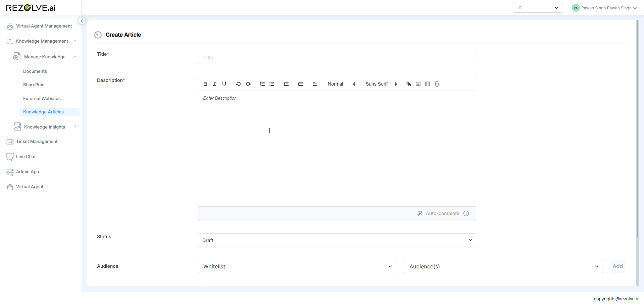Redo last edit in description editor
644x306 pixels.
248,84
